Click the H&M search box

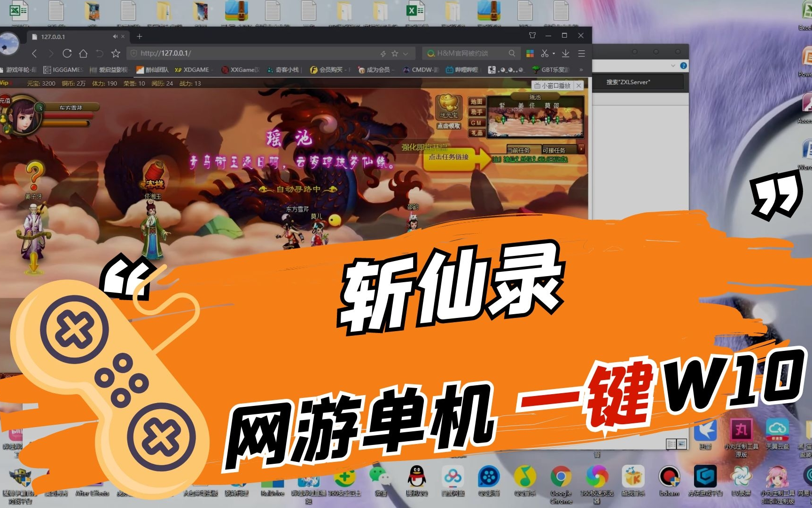[472, 53]
